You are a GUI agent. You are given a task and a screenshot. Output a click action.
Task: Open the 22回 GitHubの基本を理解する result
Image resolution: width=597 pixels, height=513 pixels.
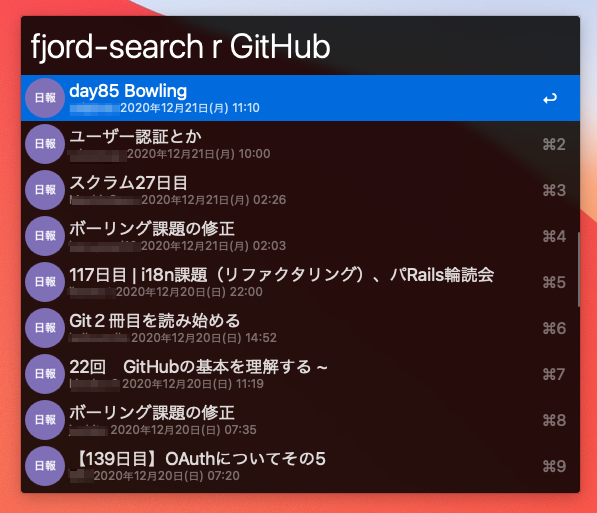[x=300, y=374]
